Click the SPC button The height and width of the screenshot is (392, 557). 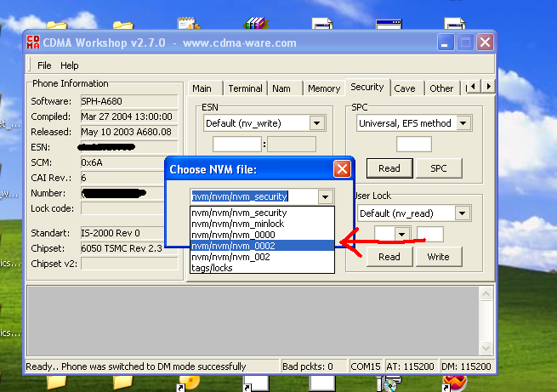[x=439, y=168]
